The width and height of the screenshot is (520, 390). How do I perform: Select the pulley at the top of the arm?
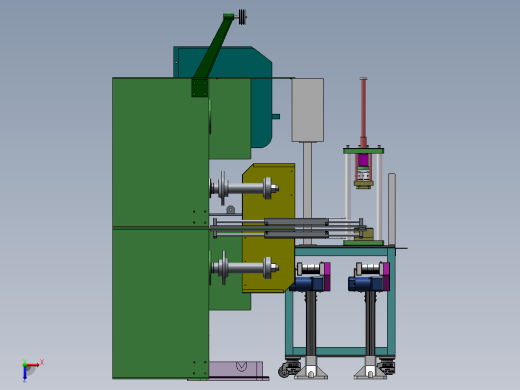coord(242,17)
